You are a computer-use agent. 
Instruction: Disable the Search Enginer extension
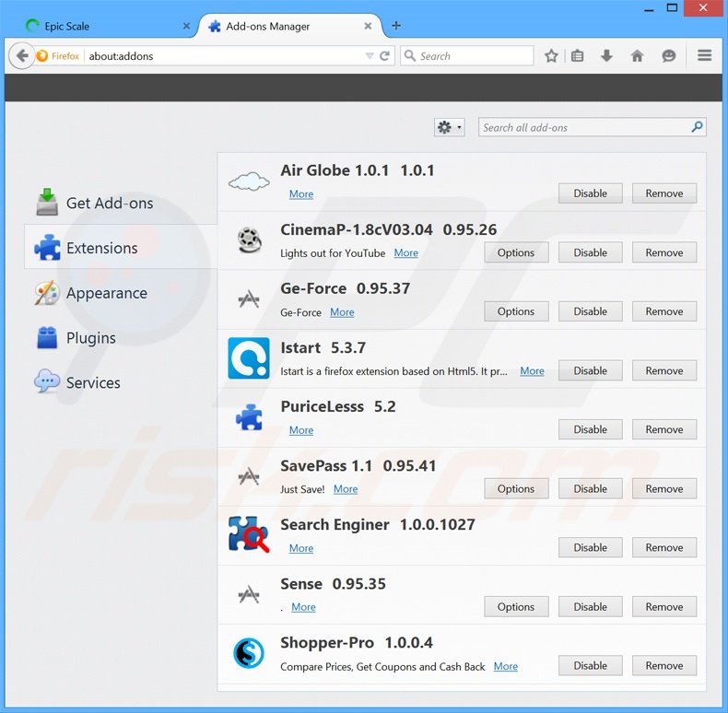click(590, 547)
